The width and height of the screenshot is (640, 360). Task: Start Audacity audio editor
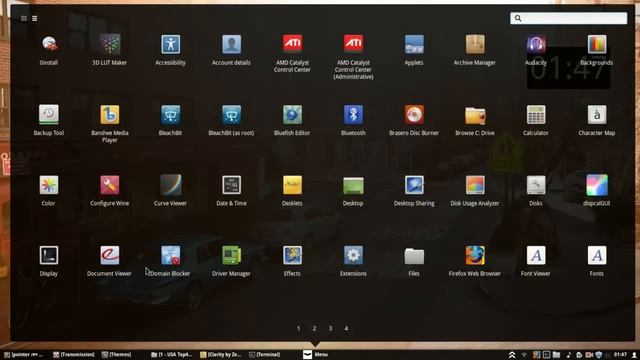(536, 50)
